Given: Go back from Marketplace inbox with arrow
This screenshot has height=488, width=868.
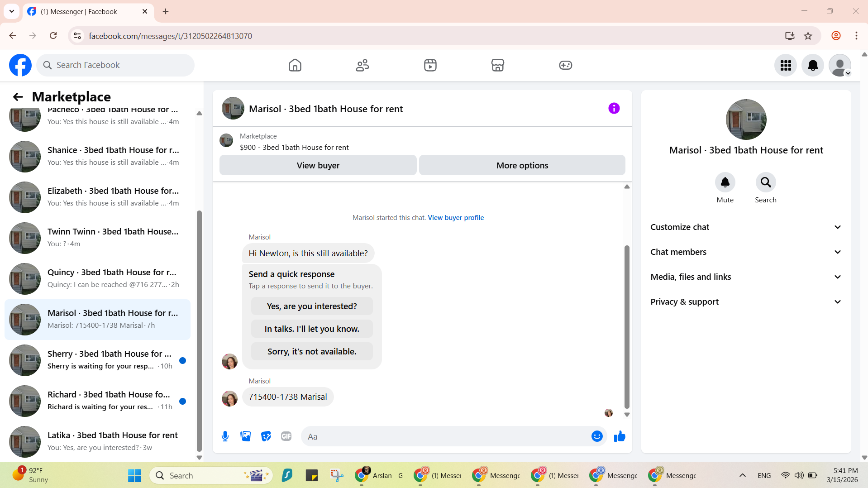Looking at the screenshot, I should [18, 97].
